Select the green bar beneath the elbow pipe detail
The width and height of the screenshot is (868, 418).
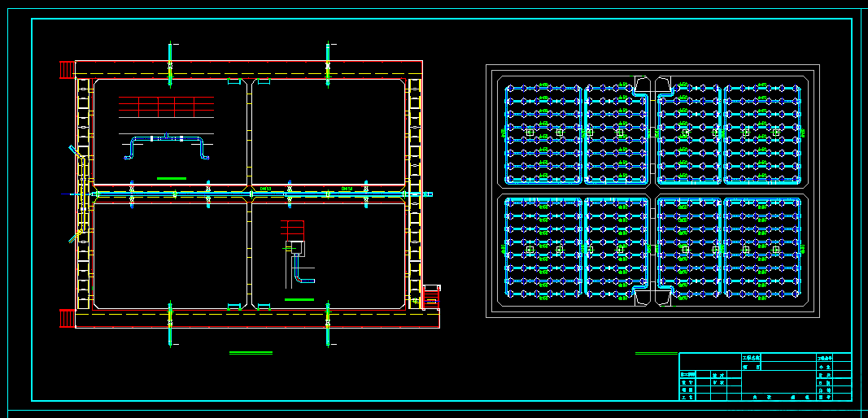tap(299, 299)
